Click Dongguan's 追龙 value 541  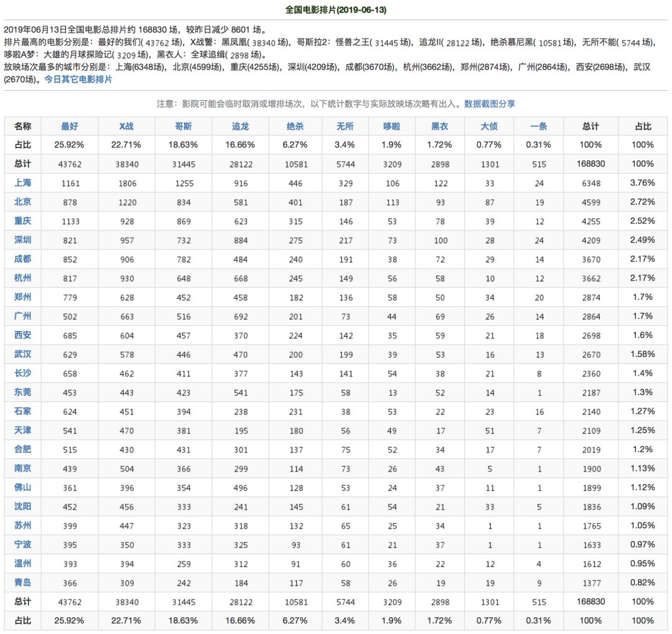[240, 393]
